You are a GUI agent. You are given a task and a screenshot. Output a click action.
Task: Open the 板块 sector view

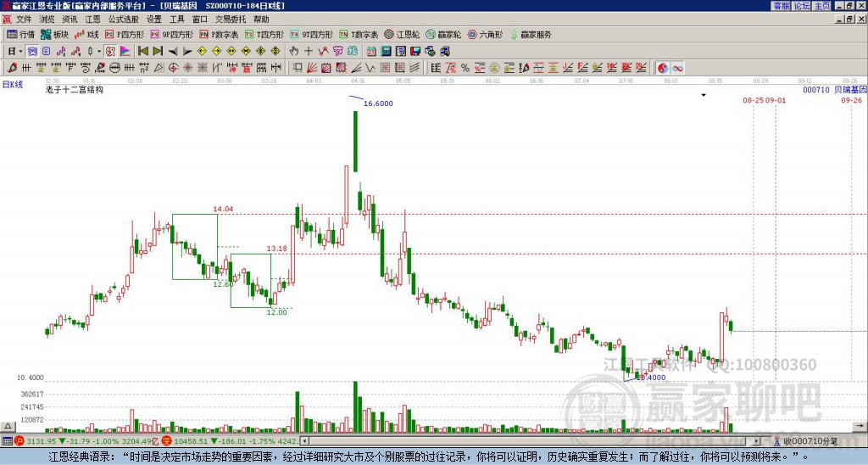tap(55, 34)
